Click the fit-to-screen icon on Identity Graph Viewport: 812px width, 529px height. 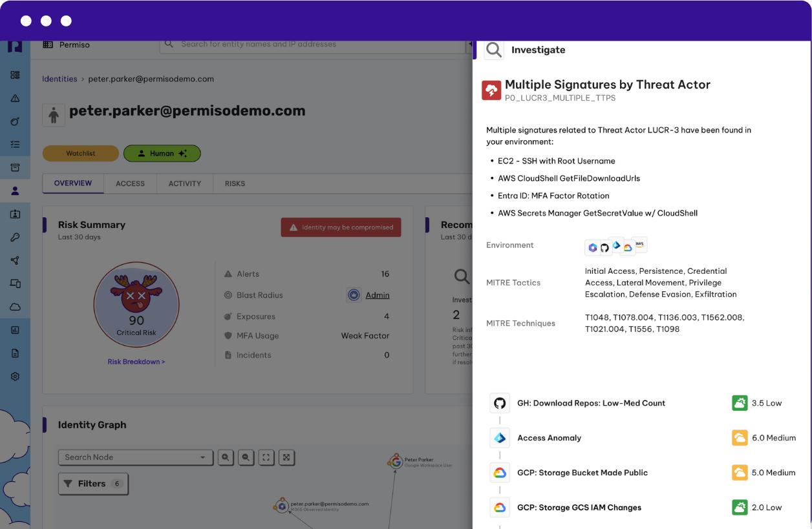pos(266,457)
